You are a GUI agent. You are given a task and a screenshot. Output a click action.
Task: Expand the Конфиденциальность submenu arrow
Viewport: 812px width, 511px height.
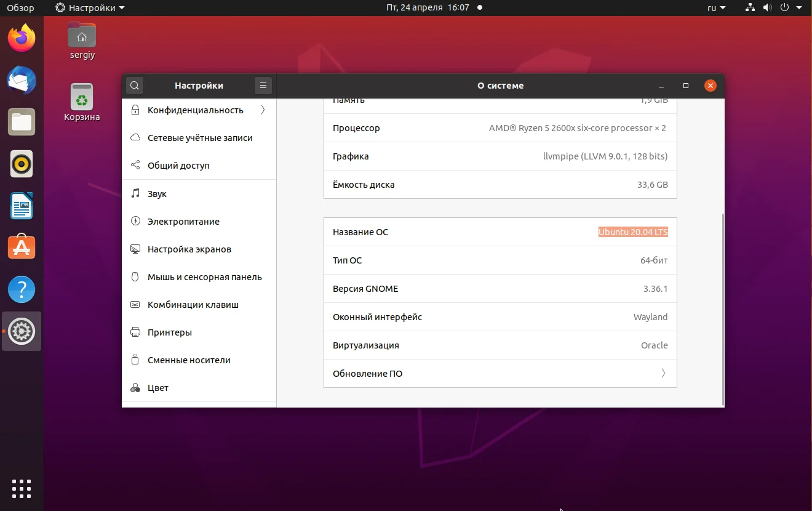(x=263, y=110)
